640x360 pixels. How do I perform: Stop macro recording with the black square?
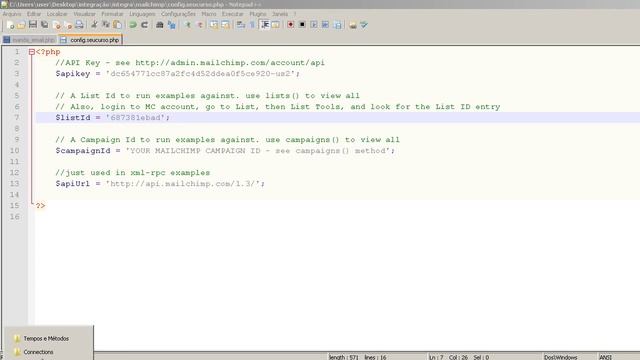pos(302,25)
